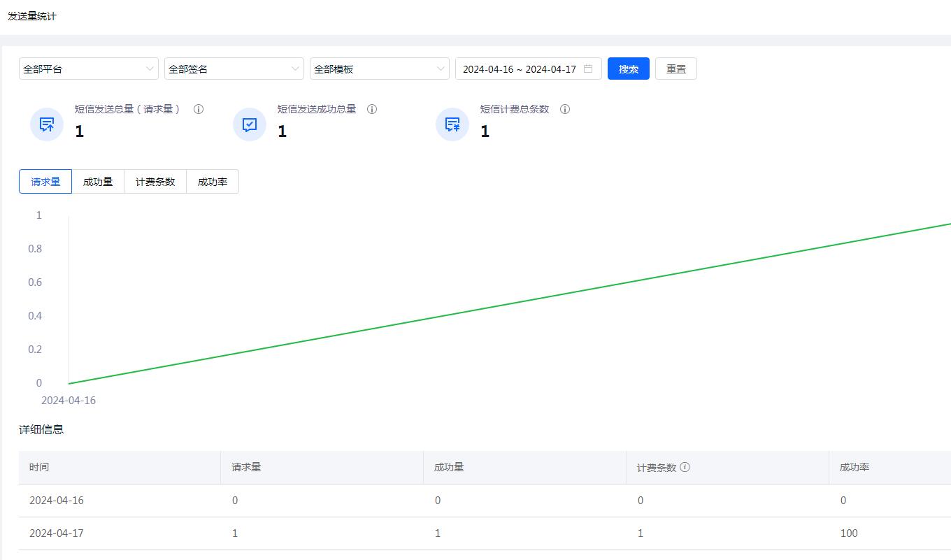Click the send success message icon
The height and width of the screenshot is (560, 951).
coord(250,124)
